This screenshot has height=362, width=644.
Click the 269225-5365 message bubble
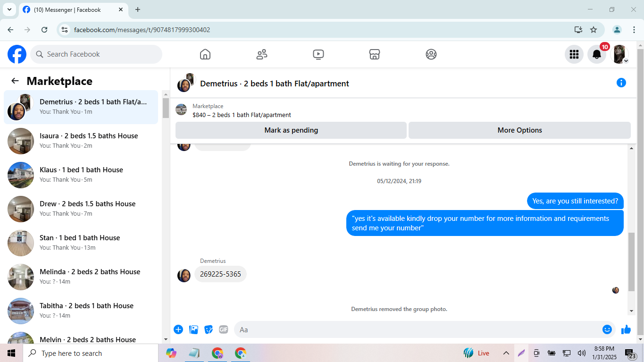click(x=220, y=274)
